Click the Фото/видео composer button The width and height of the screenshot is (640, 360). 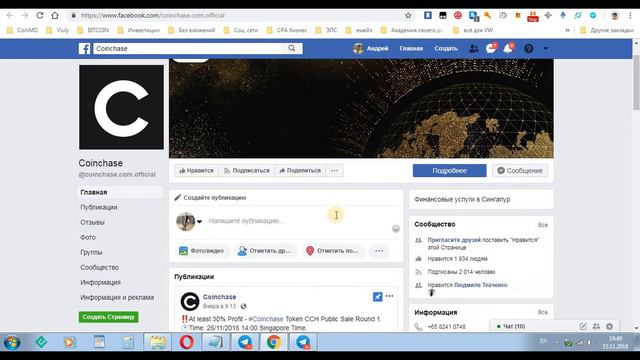pyautogui.click(x=202, y=251)
